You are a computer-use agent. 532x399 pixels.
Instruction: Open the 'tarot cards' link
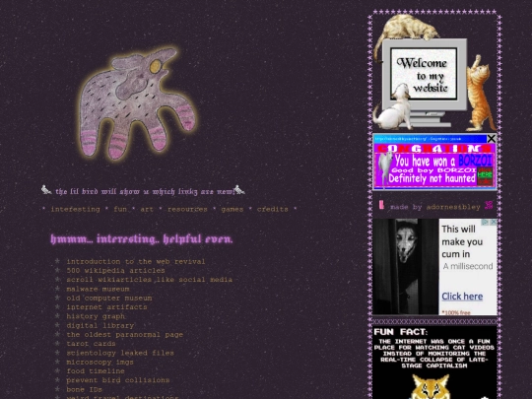pos(91,344)
